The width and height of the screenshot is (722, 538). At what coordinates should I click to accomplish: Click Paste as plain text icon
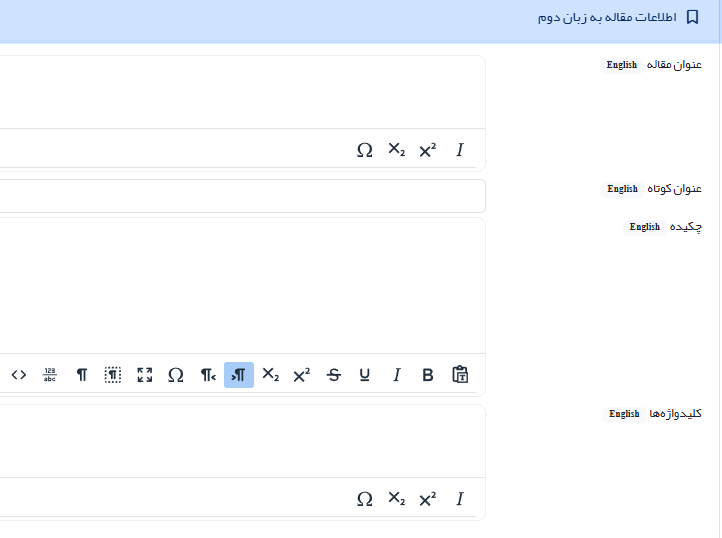[x=460, y=375]
